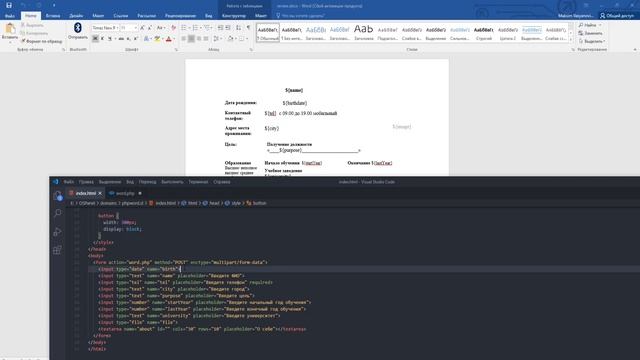Screen dimensions: 640x360
Task: Clear all formatting with the eraser icon
Action: click(x=173, y=28)
